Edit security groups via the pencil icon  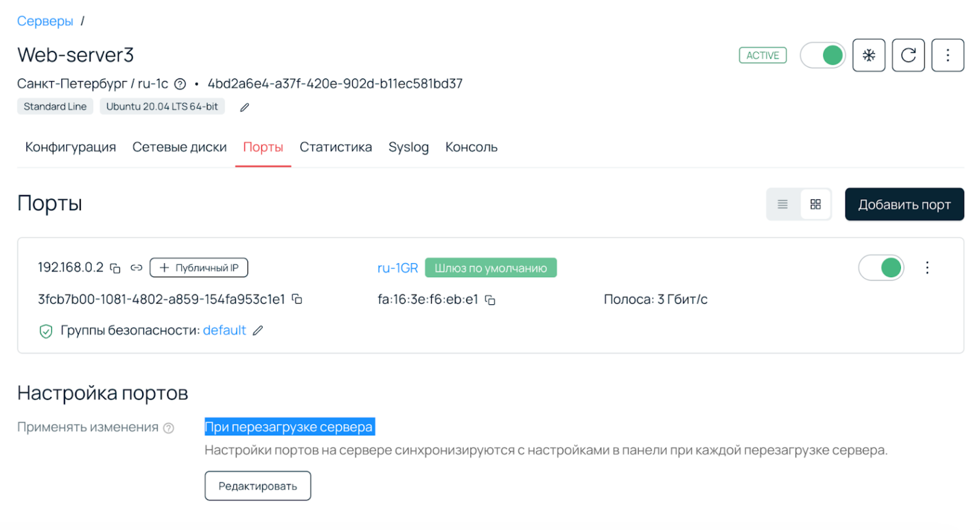click(257, 330)
